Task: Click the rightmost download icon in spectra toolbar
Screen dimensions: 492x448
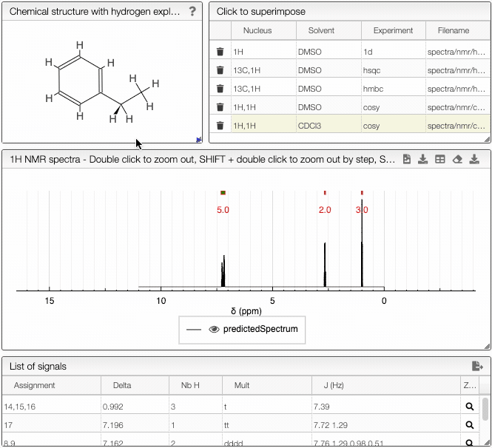Action: 475,160
